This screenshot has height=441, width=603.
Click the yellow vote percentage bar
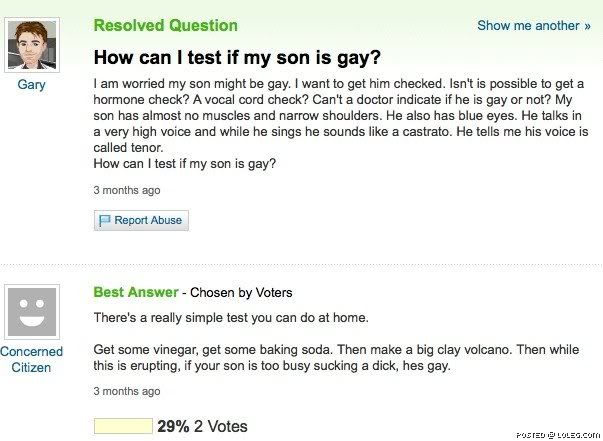(x=122, y=426)
